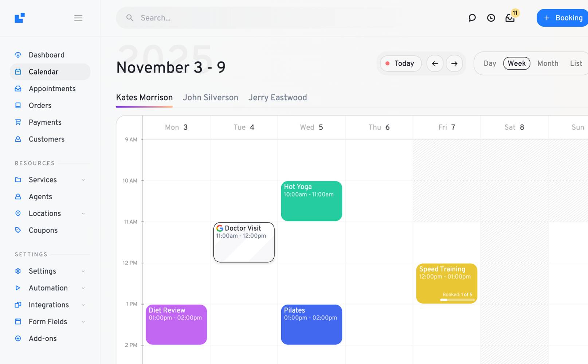Open the chat messages icon
Viewport: 588px width, 364px height.
(x=472, y=18)
